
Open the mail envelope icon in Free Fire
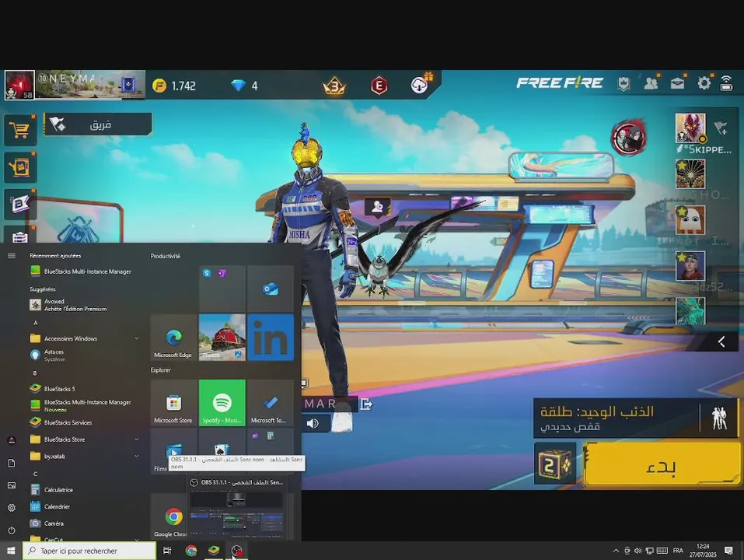click(678, 83)
